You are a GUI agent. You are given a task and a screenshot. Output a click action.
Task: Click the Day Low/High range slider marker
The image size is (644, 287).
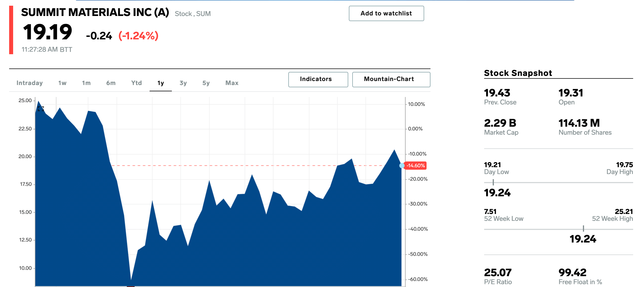(x=493, y=182)
